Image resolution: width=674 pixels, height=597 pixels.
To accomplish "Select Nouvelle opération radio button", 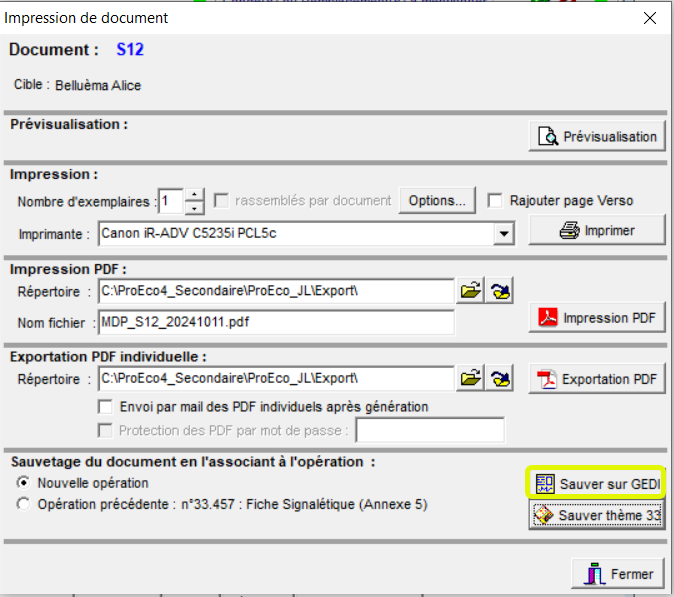I will click(x=23, y=484).
